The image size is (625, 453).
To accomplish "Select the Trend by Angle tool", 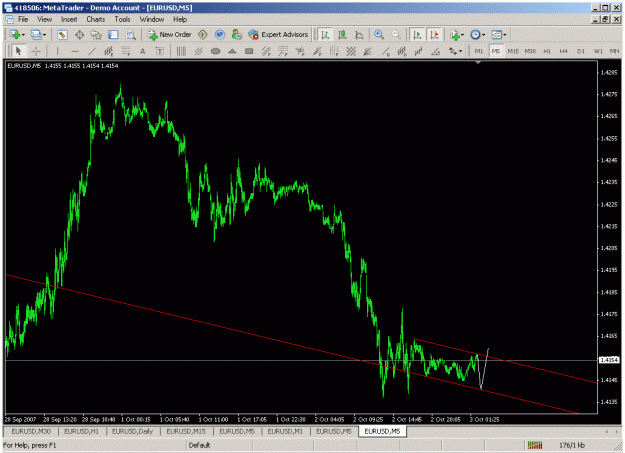I will [x=436, y=51].
